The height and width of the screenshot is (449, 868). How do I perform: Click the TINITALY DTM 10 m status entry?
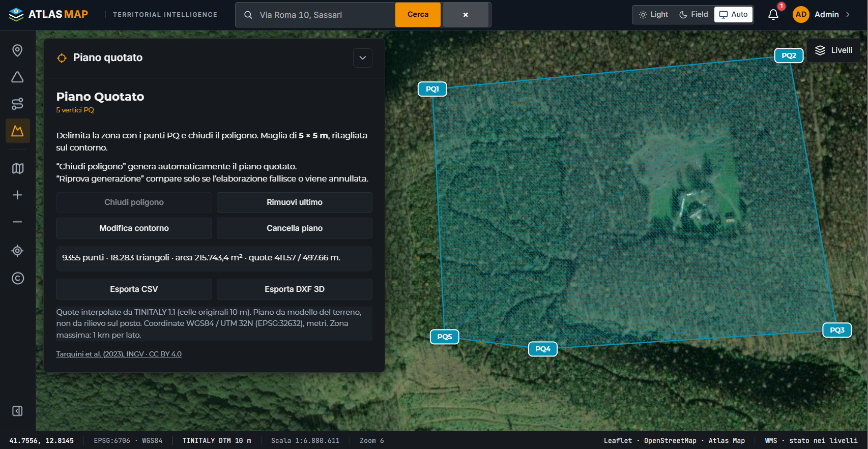tap(217, 441)
